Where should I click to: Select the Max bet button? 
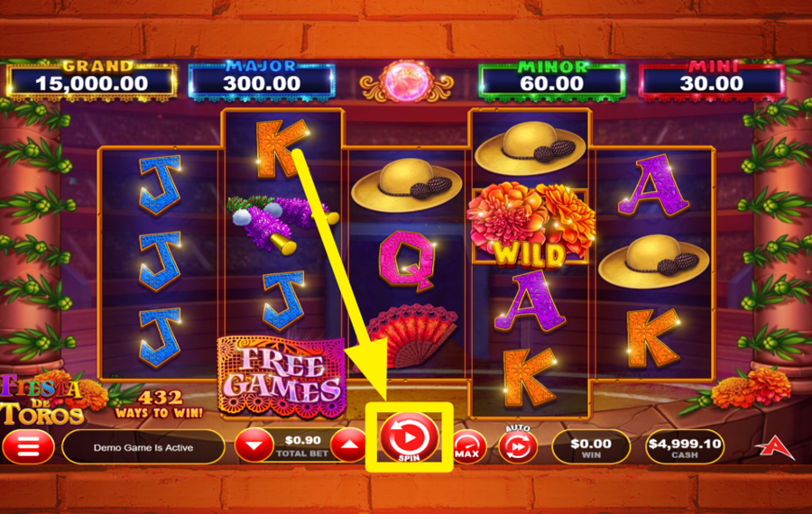[x=468, y=446]
